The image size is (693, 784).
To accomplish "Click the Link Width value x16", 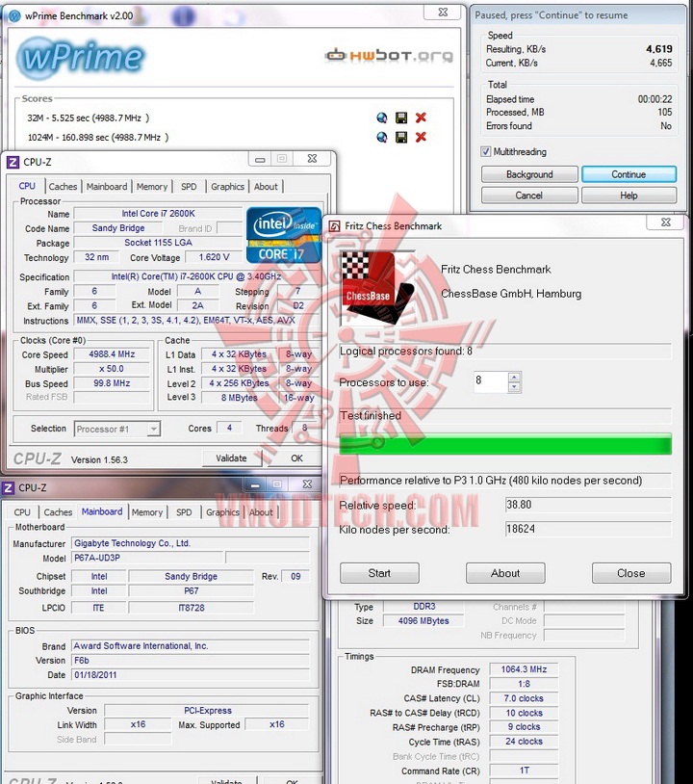I will 138,724.
